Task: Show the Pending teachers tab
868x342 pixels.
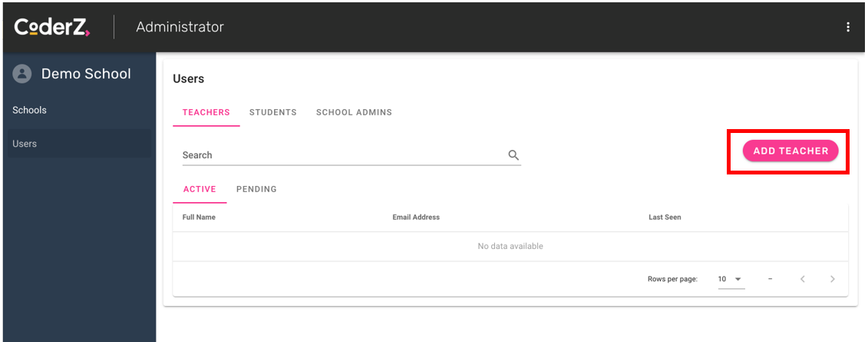Action: 256,189
